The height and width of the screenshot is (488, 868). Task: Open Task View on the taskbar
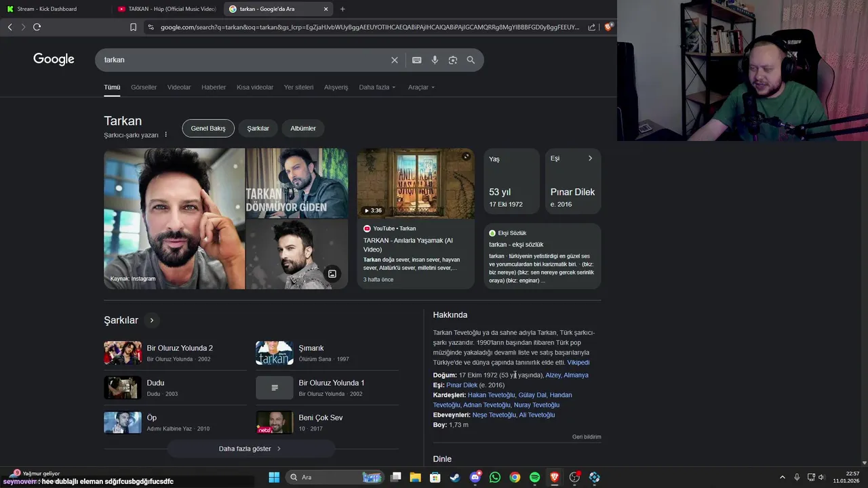396,477
